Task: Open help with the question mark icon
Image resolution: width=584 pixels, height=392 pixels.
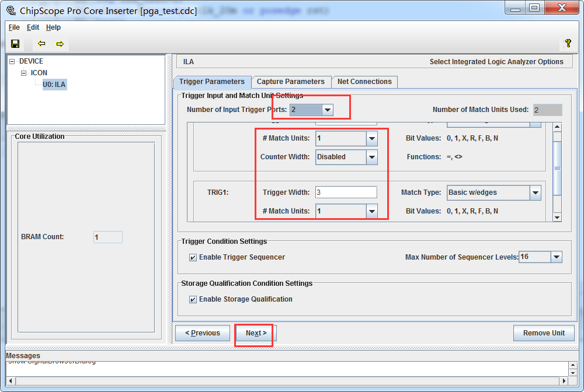Action: (x=568, y=43)
